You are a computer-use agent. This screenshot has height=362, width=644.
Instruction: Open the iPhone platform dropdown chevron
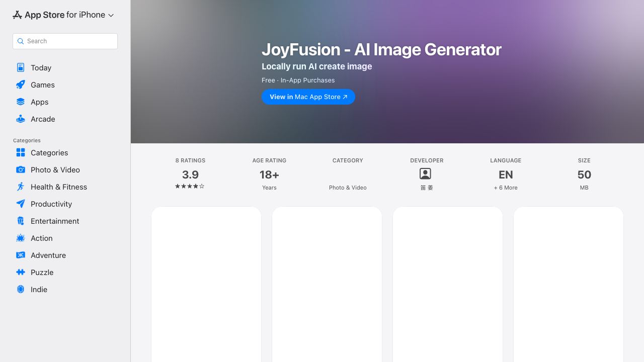[111, 16]
